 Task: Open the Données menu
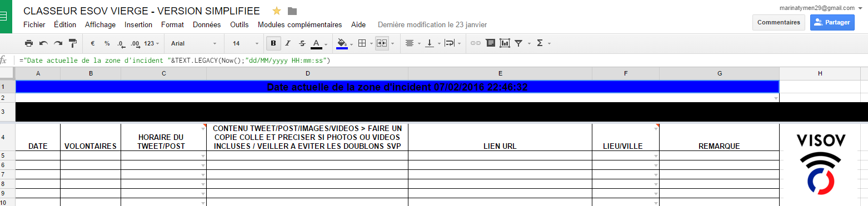click(207, 24)
